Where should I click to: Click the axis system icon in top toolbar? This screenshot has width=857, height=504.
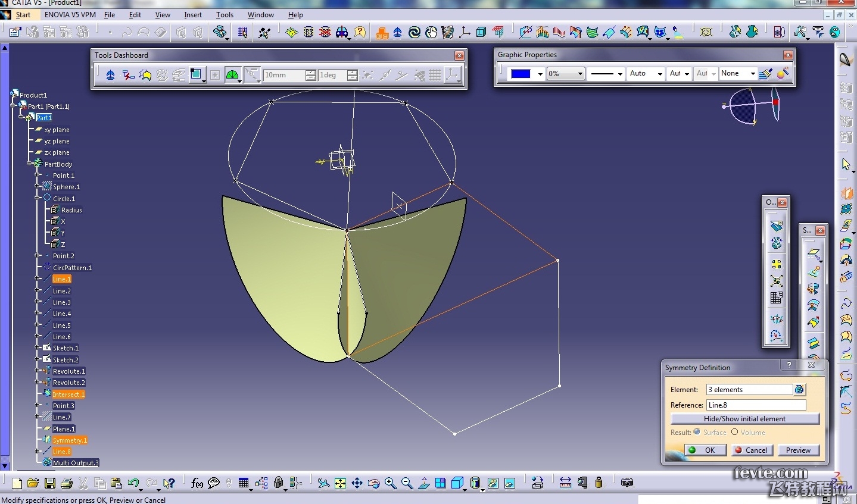coord(465,32)
